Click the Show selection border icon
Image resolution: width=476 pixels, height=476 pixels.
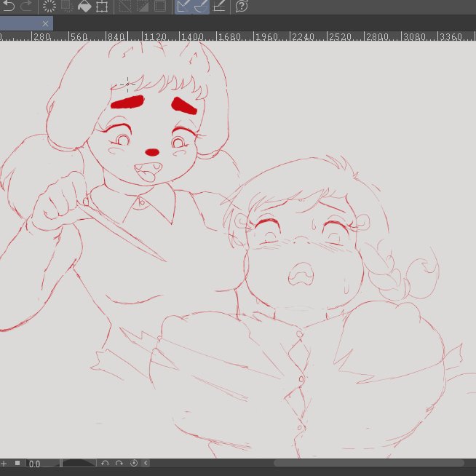click(159, 7)
